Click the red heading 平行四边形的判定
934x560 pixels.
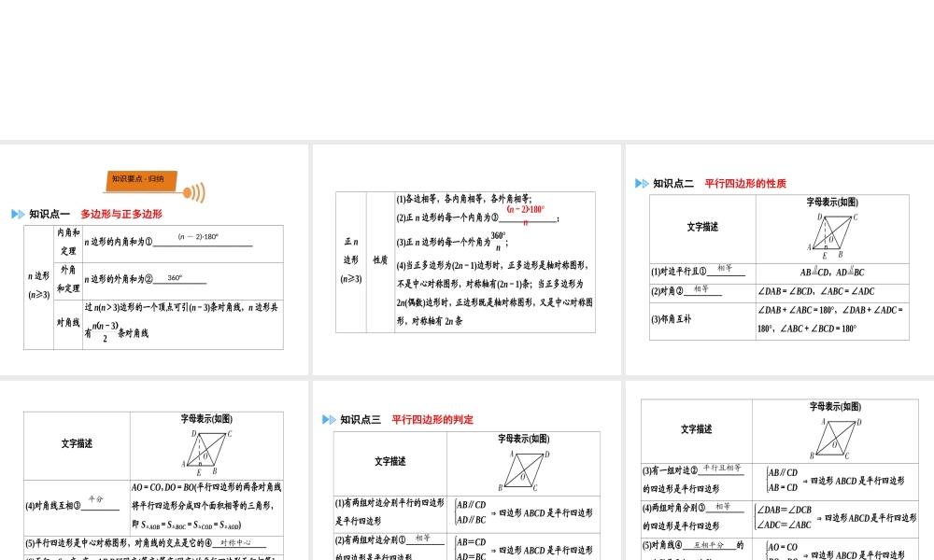click(432, 420)
